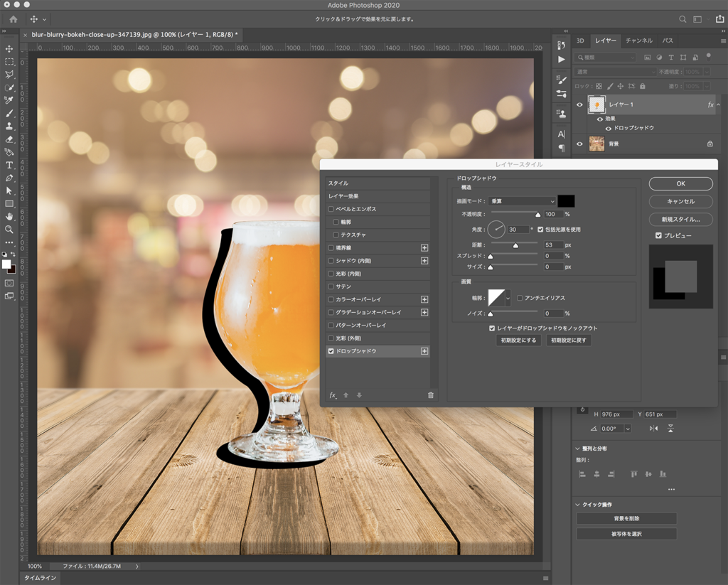Select the Move tool
Image resolution: width=728 pixels, height=585 pixels.
[9, 47]
